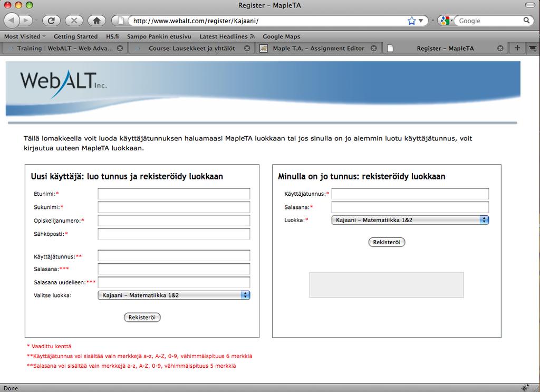
Task: Stop loading with the X toolbar button
Action: pyautogui.click(x=74, y=21)
